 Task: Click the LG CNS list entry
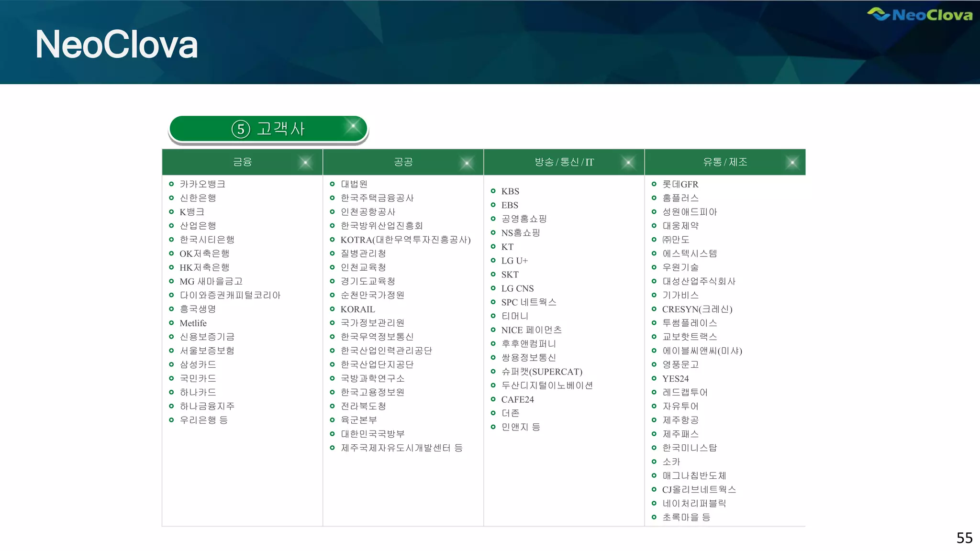click(517, 288)
